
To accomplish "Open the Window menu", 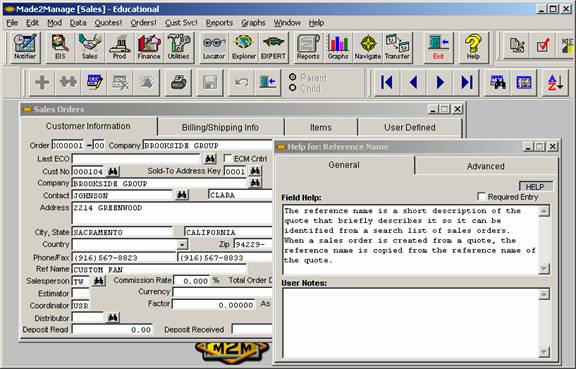I will [x=287, y=23].
